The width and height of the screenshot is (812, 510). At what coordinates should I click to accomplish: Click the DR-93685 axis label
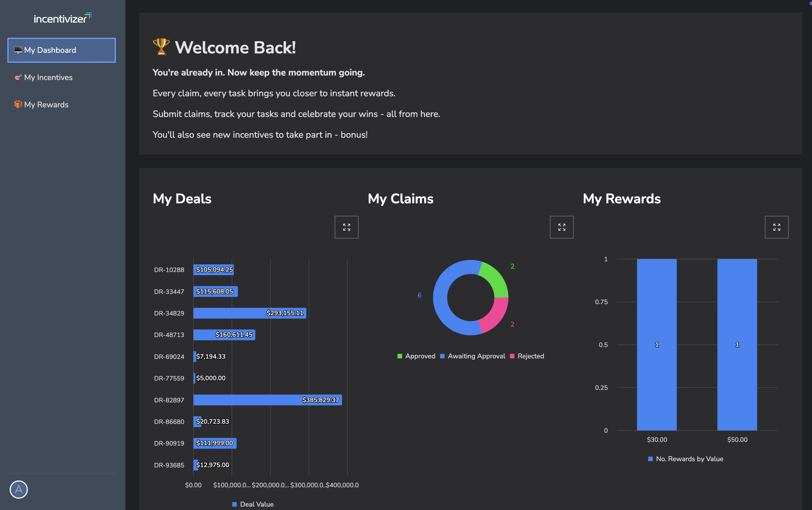pyautogui.click(x=169, y=465)
